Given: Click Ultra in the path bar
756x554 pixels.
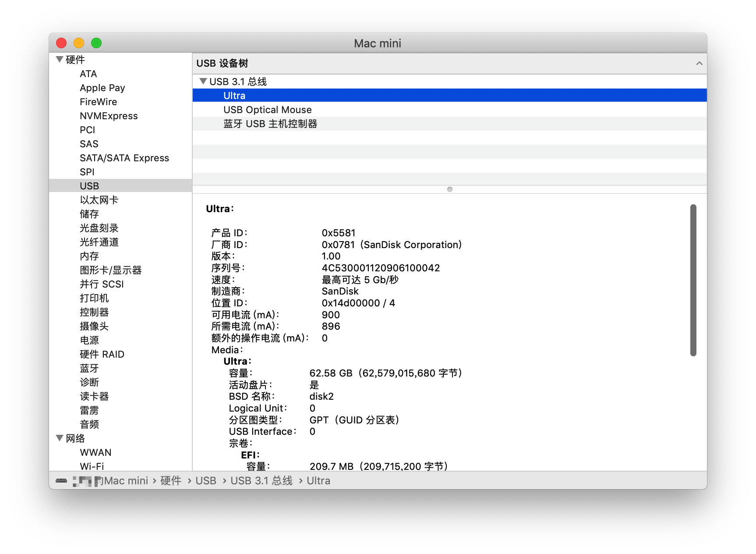Looking at the screenshot, I should point(318,481).
